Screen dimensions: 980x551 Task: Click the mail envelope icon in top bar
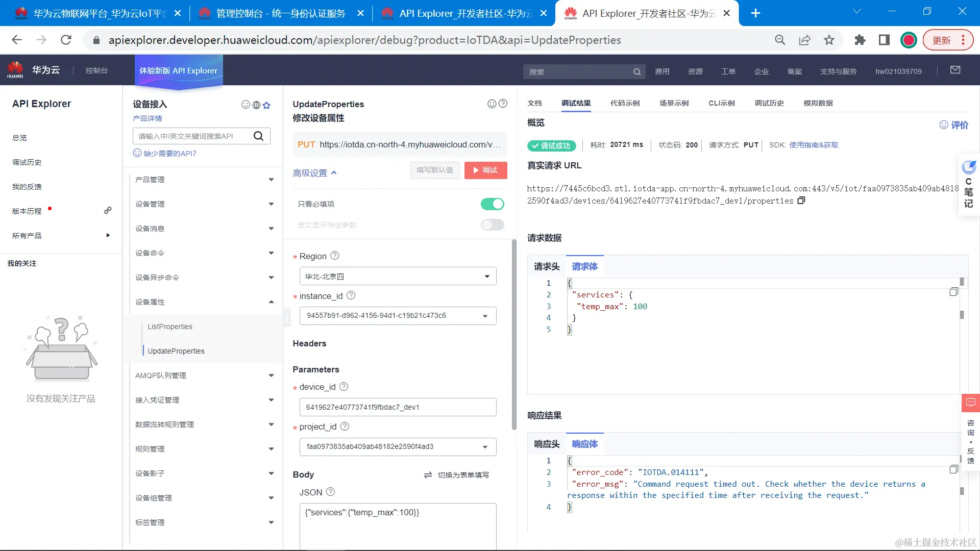[955, 70]
